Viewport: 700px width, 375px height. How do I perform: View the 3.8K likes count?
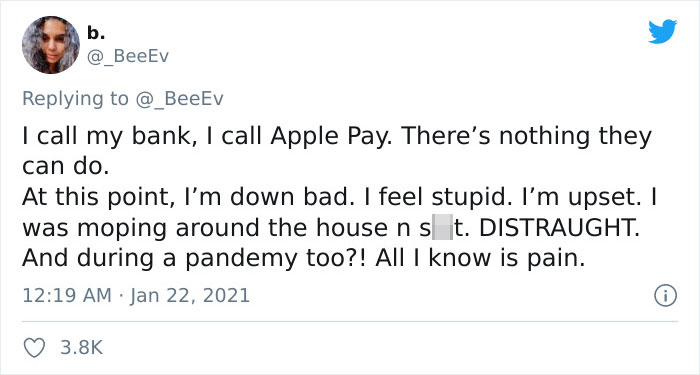pyautogui.click(x=82, y=347)
